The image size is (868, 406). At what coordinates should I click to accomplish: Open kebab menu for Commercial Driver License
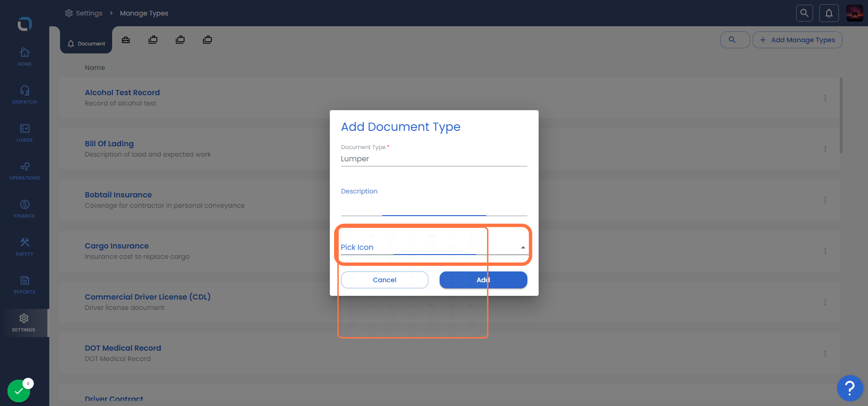pos(825,302)
